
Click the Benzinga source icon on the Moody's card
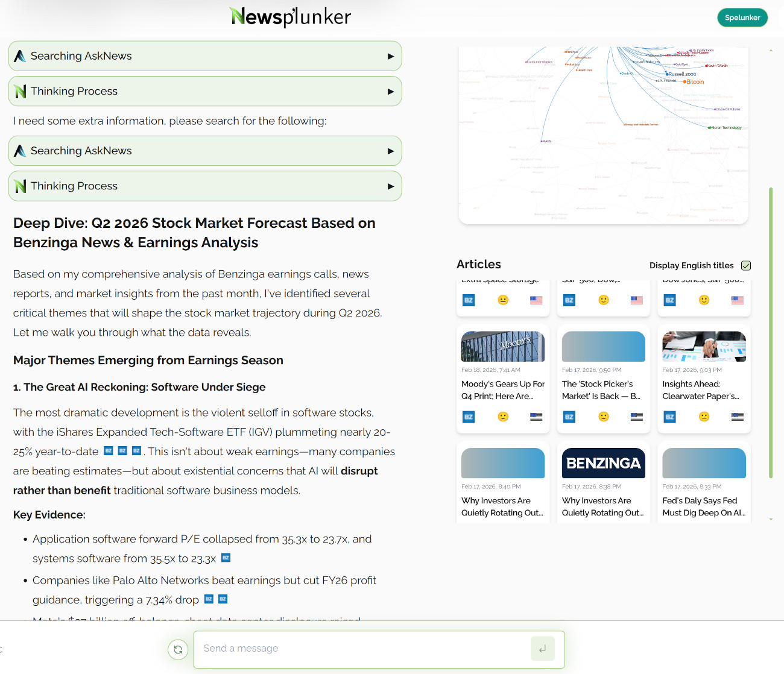pos(469,417)
